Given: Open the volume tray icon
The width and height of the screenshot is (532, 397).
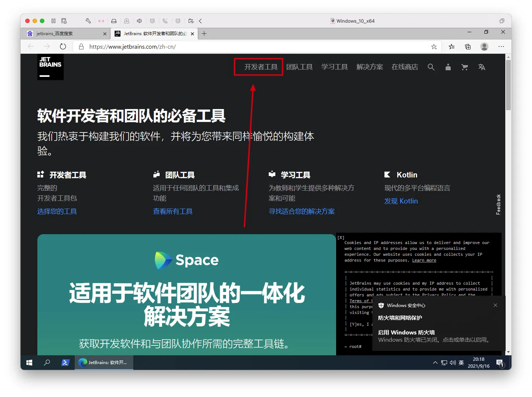Looking at the screenshot, I should click(x=453, y=363).
